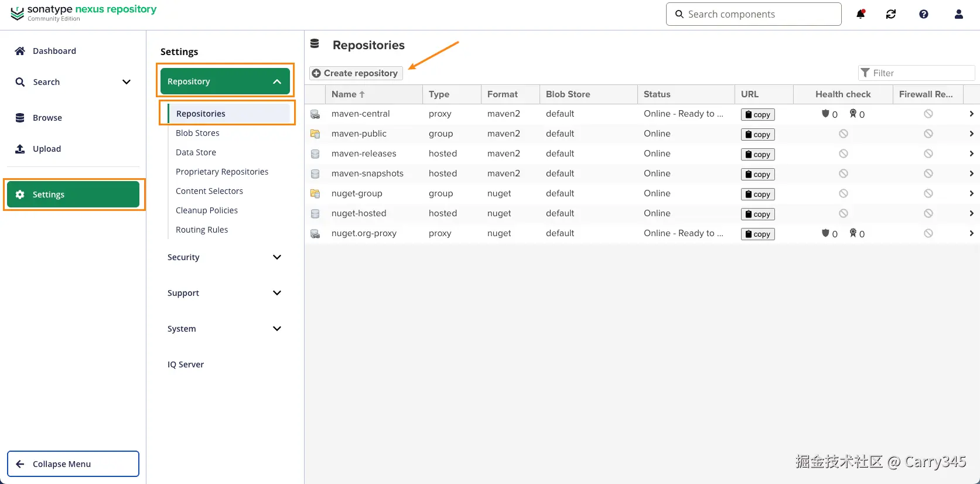Screen dimensions: 980x484
Task: Click the refresh icon in header
Action: coord(891,14)
